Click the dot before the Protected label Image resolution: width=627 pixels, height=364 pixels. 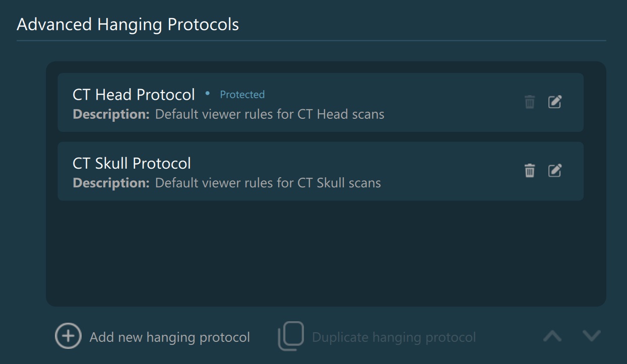(x=207, y=94)
